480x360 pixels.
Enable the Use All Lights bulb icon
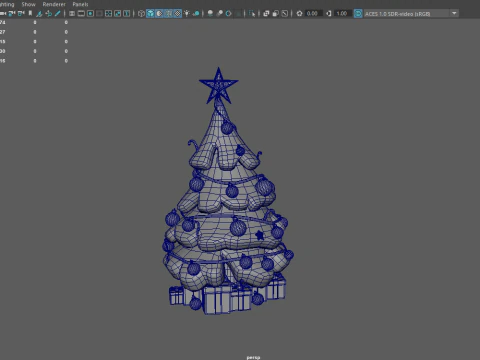tap(187, 13)
